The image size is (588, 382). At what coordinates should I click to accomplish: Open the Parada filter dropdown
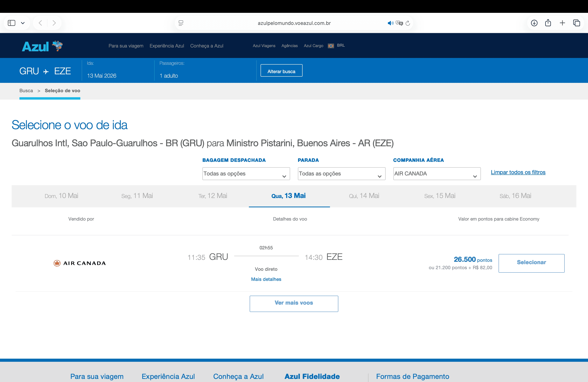pos(341,174)
